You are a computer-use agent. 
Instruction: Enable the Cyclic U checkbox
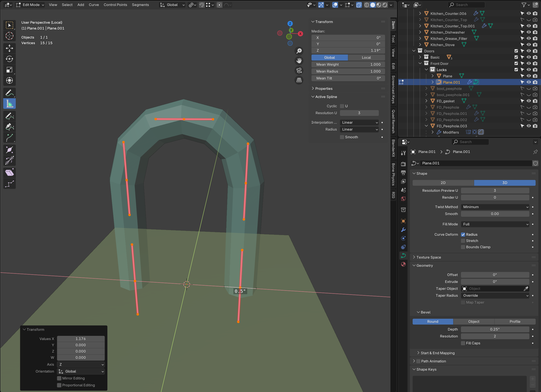click(x=342, y=106)
